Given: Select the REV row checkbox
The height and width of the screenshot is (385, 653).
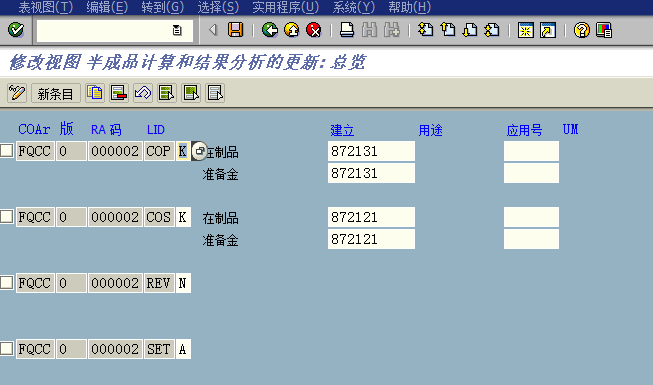Looking at the screenshot, I should 7,282.
